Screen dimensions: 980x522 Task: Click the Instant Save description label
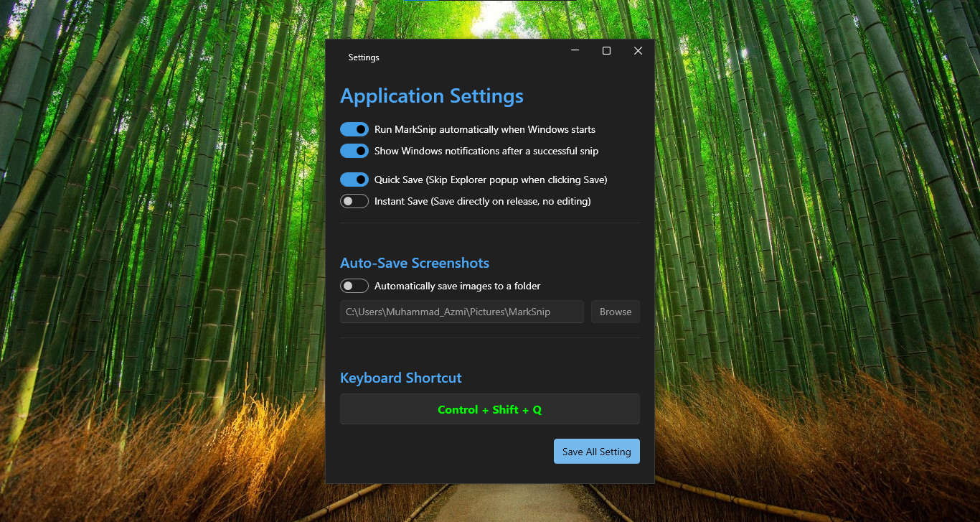(x=483, y=202)
